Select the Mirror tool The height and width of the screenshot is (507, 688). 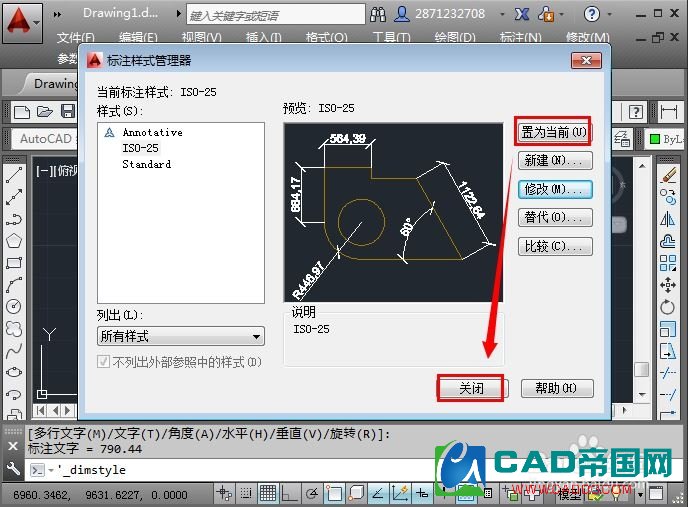(668, 219)
